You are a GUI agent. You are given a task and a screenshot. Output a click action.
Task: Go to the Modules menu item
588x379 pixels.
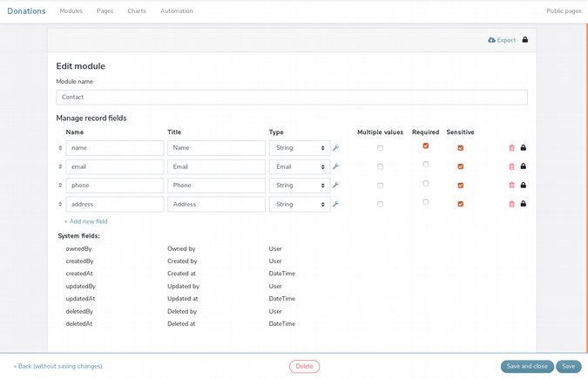[71, 11]
